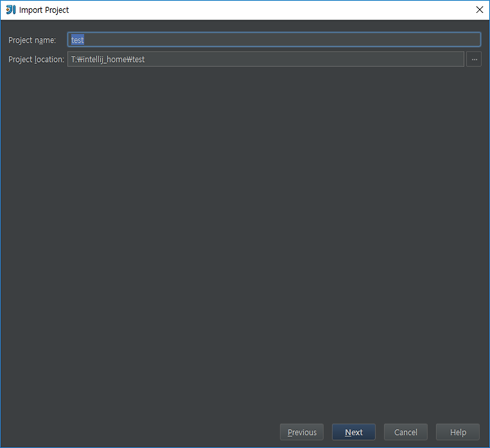Click the IntelliJ icon in title bar
490x448 pixels.
pyautogui.click(x=11, y=10)
